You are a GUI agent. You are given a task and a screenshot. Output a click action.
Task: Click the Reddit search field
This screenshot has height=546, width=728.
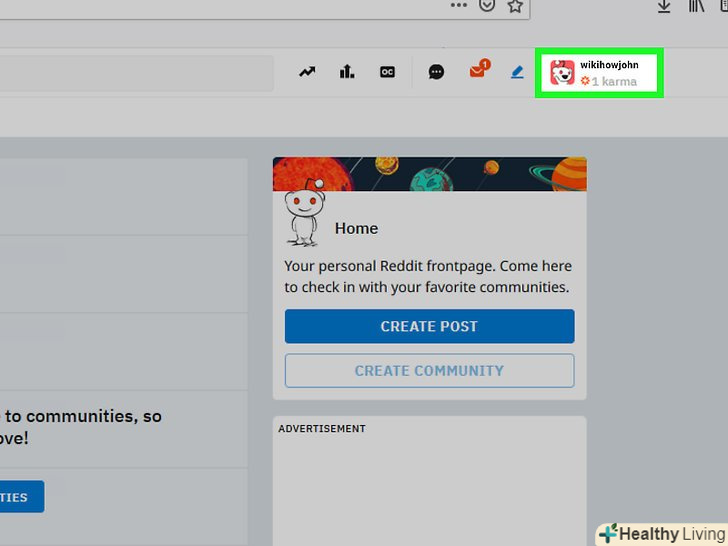[x=136, y=73]
